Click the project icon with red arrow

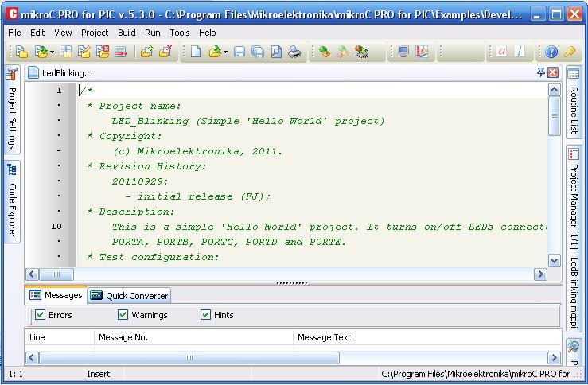(x=121, y=52)
